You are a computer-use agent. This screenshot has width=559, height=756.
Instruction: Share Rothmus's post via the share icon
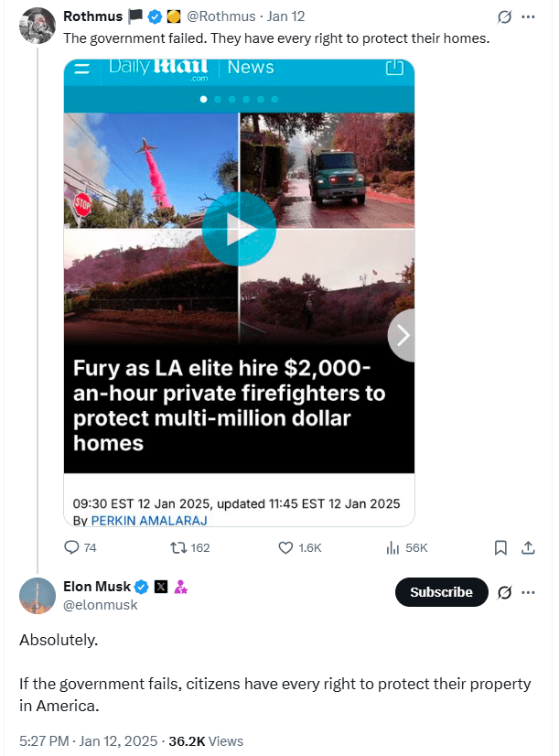pos(528,547)
